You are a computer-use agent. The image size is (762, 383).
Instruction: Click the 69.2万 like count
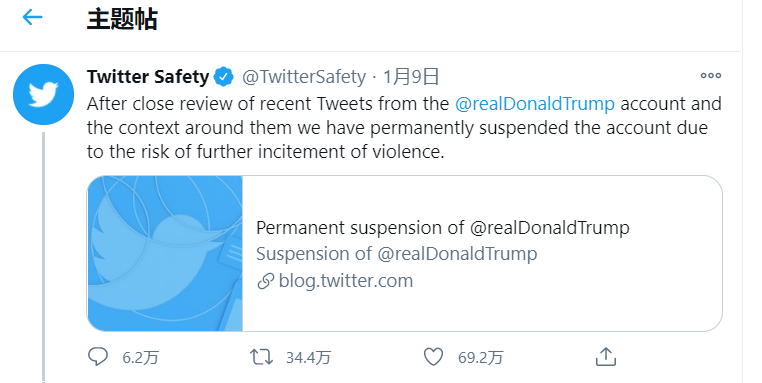(480, 358)
